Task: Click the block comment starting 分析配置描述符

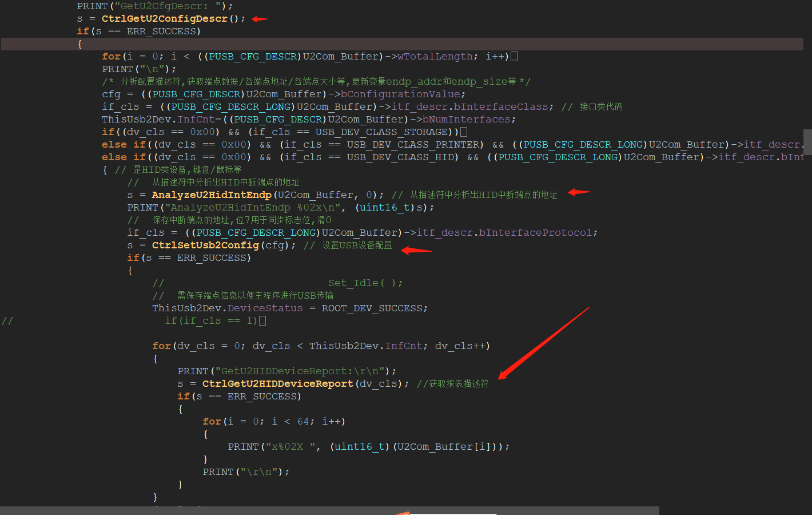Action: coord(316,81)
